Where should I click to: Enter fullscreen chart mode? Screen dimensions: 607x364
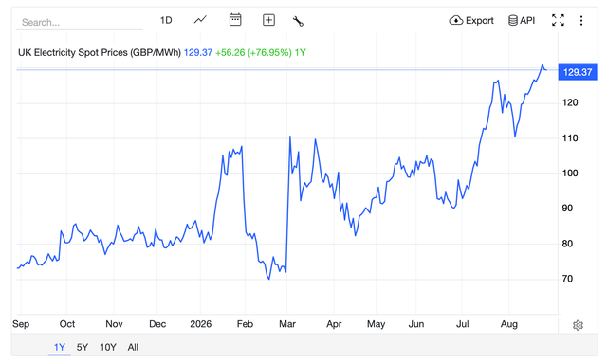click(x=558, y=20)
